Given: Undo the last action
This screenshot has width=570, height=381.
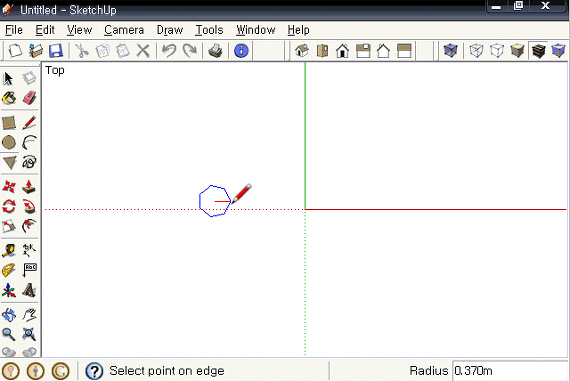Looking at the screenshot, I should tap(169, 51).
